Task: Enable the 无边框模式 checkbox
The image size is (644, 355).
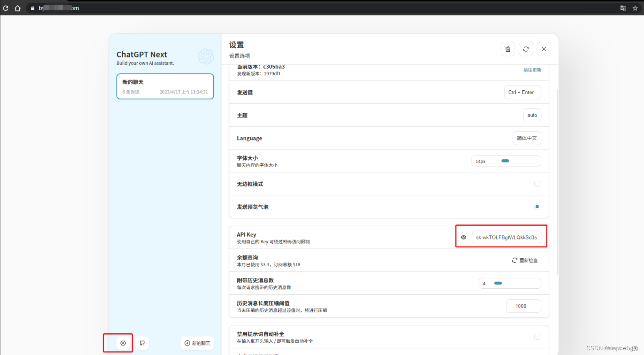Action: [537, 184]
